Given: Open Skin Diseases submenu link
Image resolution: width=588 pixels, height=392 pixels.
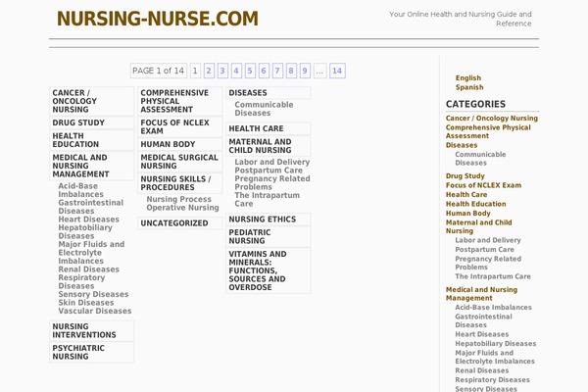Looking at the screenshot, I should [x=86, y=303].
